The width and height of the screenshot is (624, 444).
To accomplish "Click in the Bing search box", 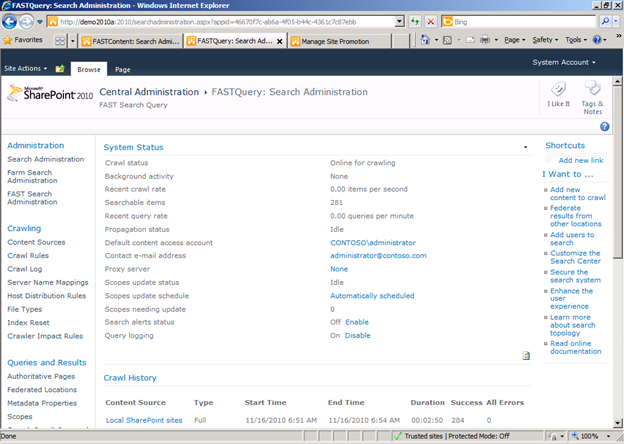I will pos(524,22).
